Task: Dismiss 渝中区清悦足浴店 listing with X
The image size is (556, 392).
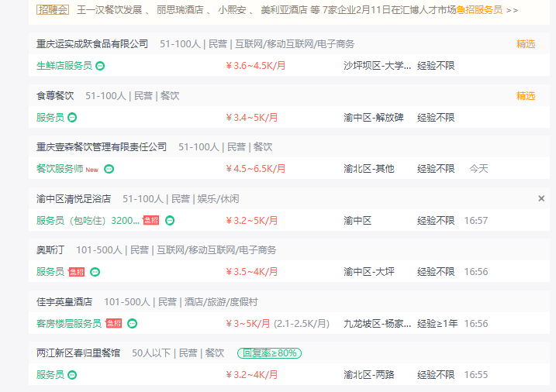Action: [x=541, y=198]
